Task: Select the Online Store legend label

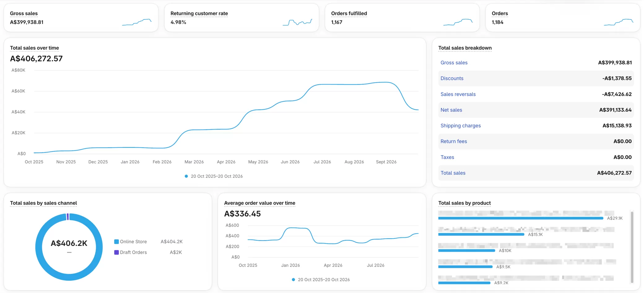Action: pyautogui.click(x=133, y=242)
